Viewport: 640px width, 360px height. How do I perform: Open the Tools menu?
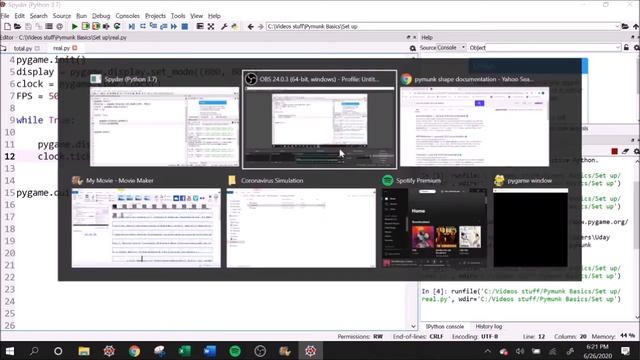point(178,16)
